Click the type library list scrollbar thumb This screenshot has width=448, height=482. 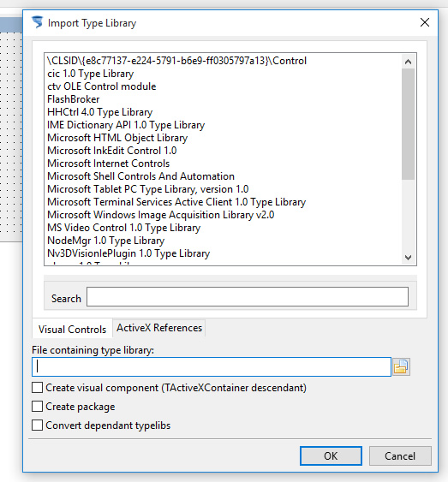coord(408,124)
